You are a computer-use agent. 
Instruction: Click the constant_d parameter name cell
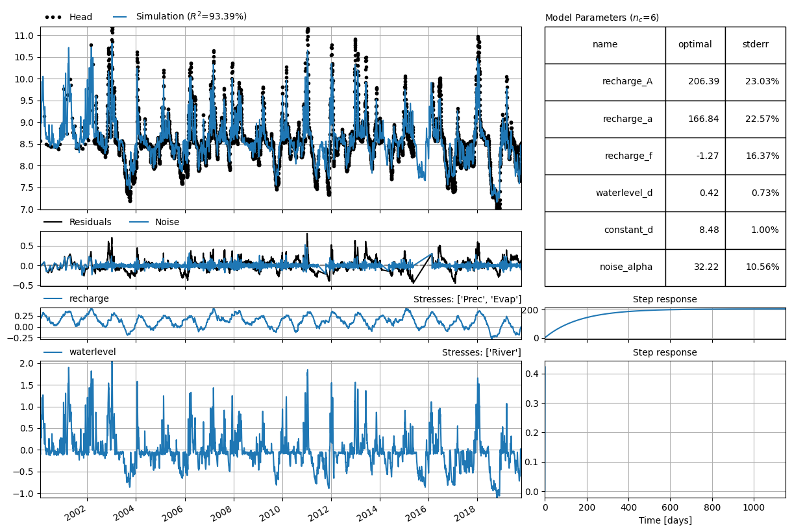click(x=605, y=230)
